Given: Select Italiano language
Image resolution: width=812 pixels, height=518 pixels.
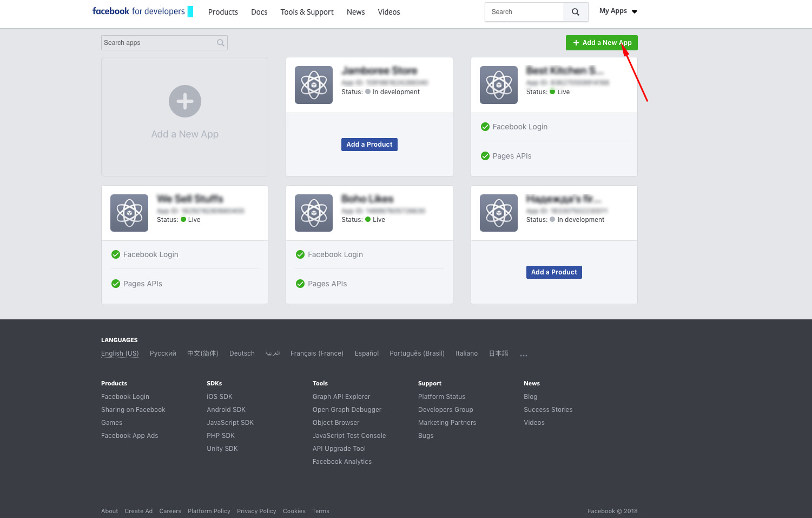Looking at the screenshot, I should click(466, 353).
